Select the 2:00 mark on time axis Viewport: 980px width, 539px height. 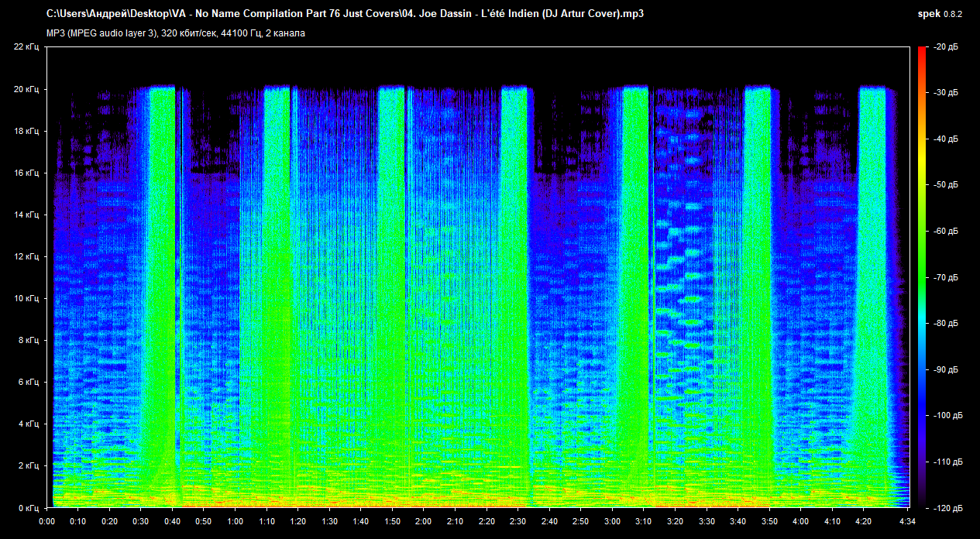(424, 521)
